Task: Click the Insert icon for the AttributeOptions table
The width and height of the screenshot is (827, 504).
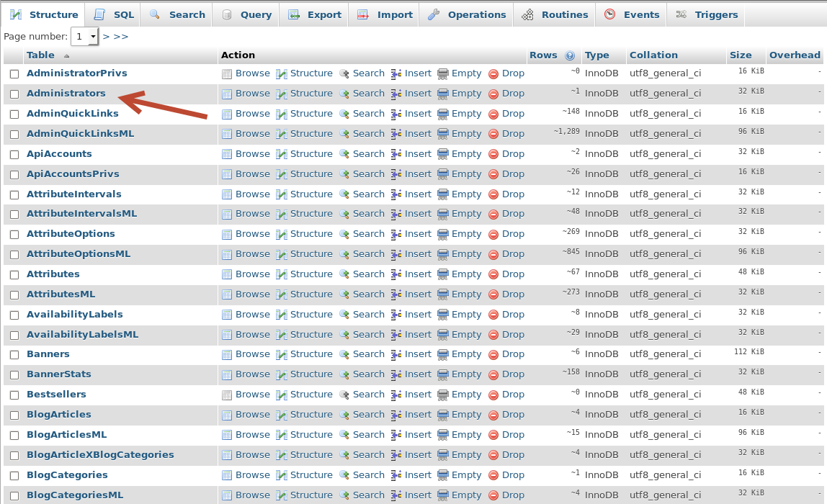Action: coord(396,234)
